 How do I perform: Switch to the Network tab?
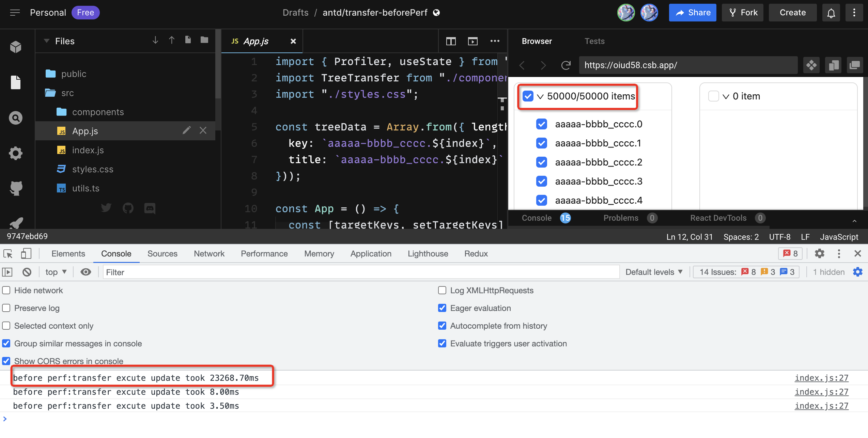[x=209, y=254]
